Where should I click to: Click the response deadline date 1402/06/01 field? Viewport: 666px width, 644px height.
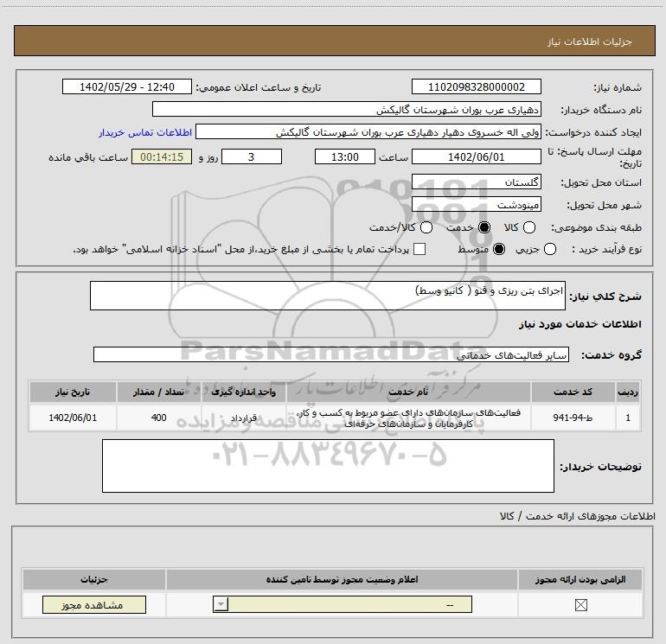pyautogui.click(x=476, y=156)
